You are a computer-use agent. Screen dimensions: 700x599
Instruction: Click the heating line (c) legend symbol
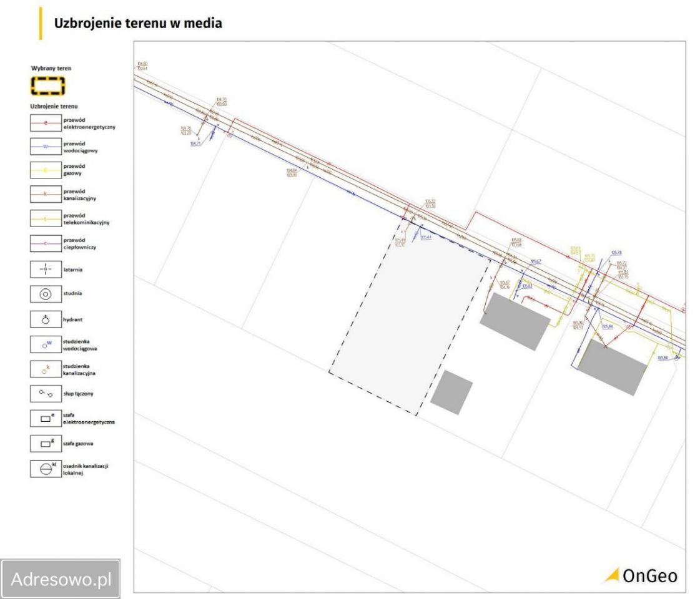click(46, 243)
